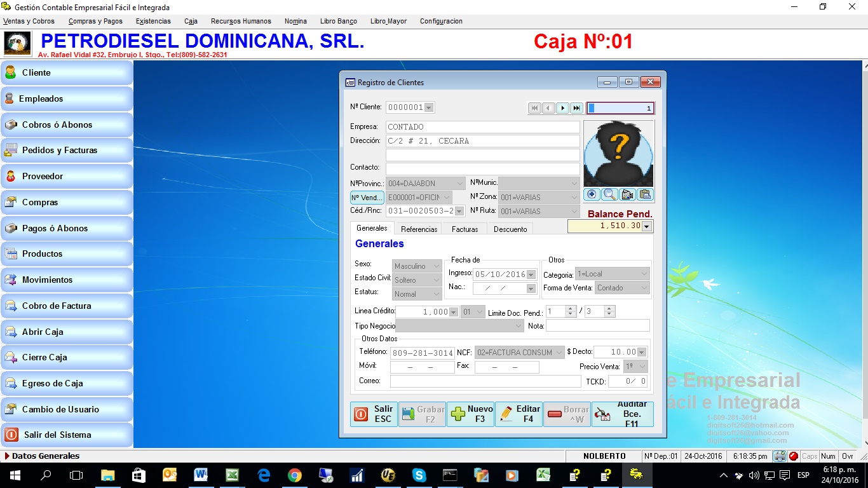The image size is (868, 488).
Task: Click the Nuevo F3 button
Action: click(x=470, y=414)
